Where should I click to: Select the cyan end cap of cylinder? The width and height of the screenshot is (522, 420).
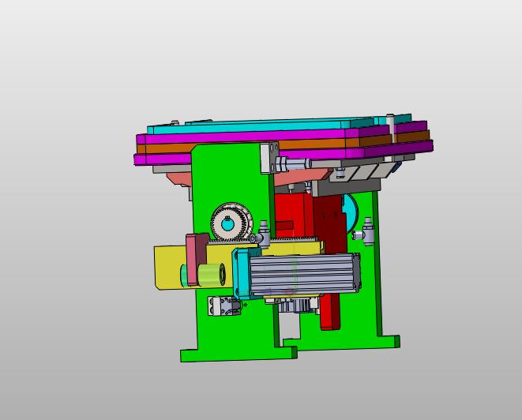242,273
